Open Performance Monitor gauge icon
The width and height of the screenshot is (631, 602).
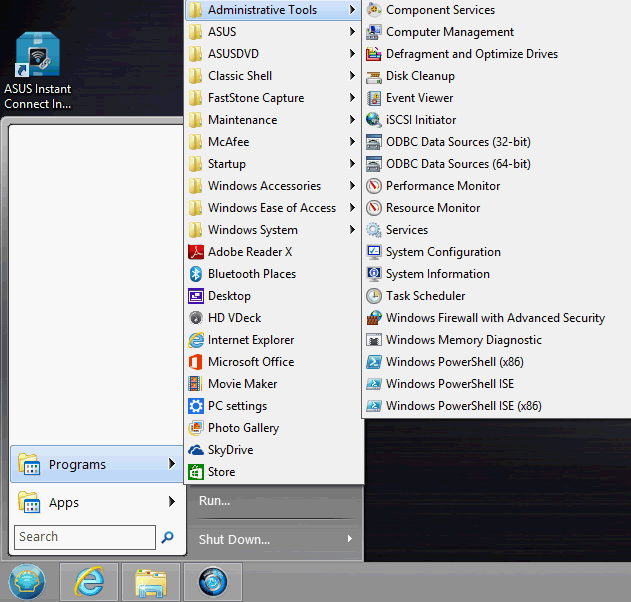tap(374, 186)
